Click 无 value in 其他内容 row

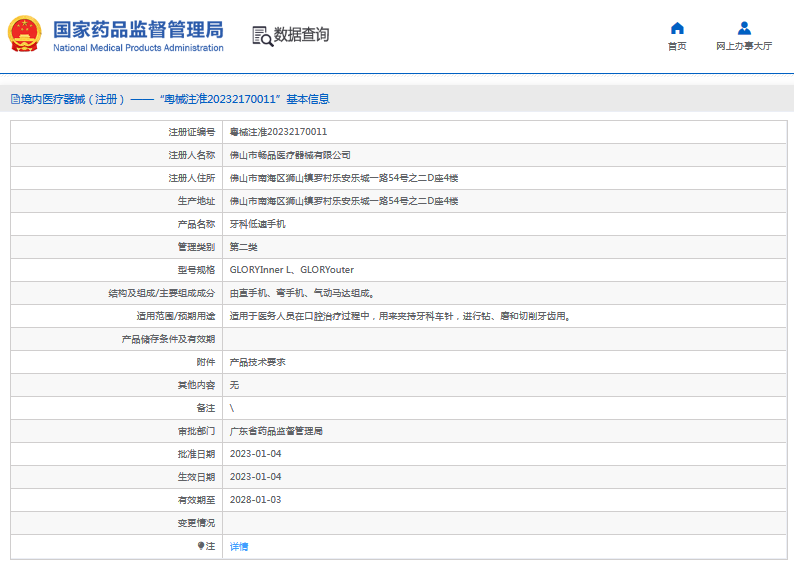(x=234, y=385)
